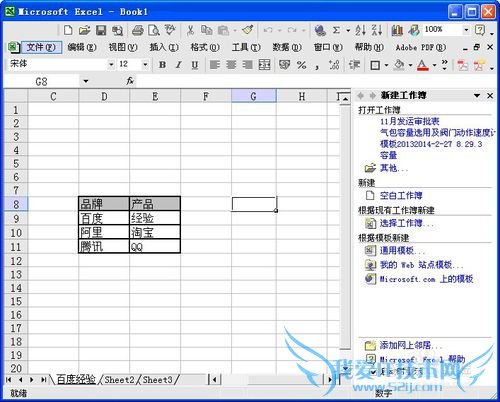Click the Name Box showing G8

point(41,81)
